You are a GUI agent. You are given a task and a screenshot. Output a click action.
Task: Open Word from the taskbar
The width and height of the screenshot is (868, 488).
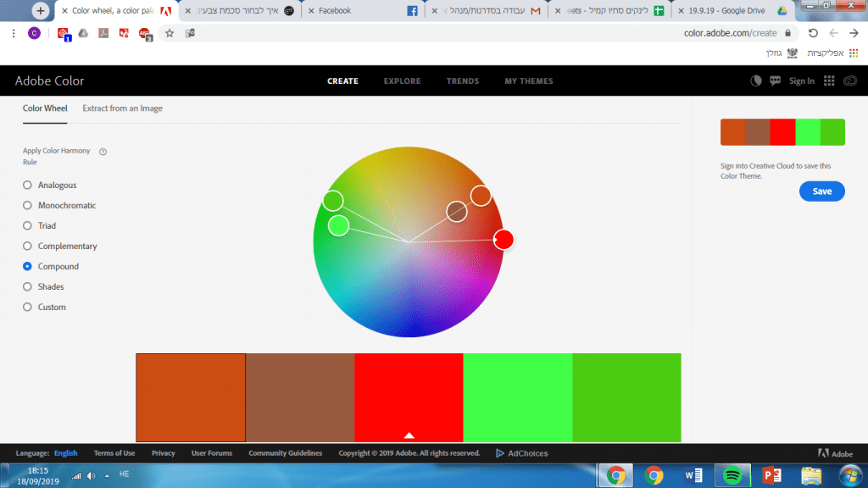693,475
